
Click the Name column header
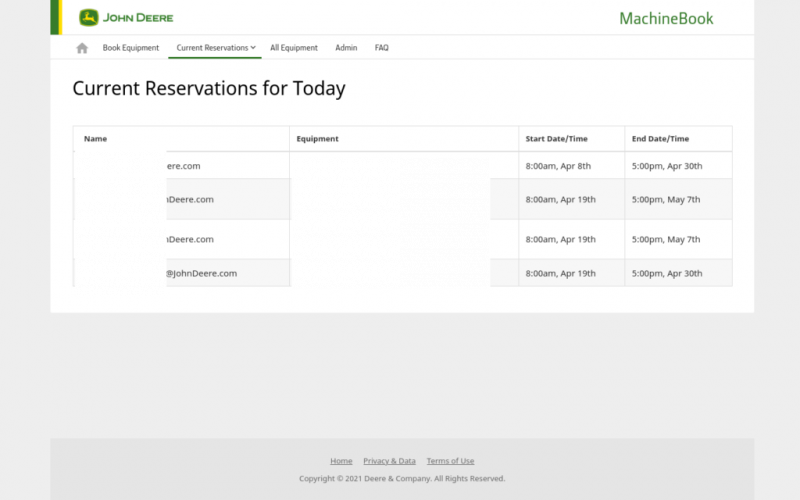(96, 139)
